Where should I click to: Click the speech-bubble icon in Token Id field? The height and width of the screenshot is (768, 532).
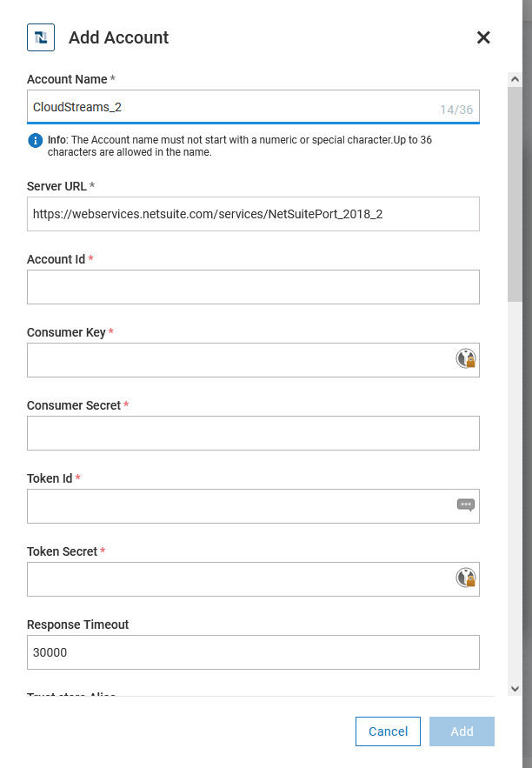coord(467,505)
